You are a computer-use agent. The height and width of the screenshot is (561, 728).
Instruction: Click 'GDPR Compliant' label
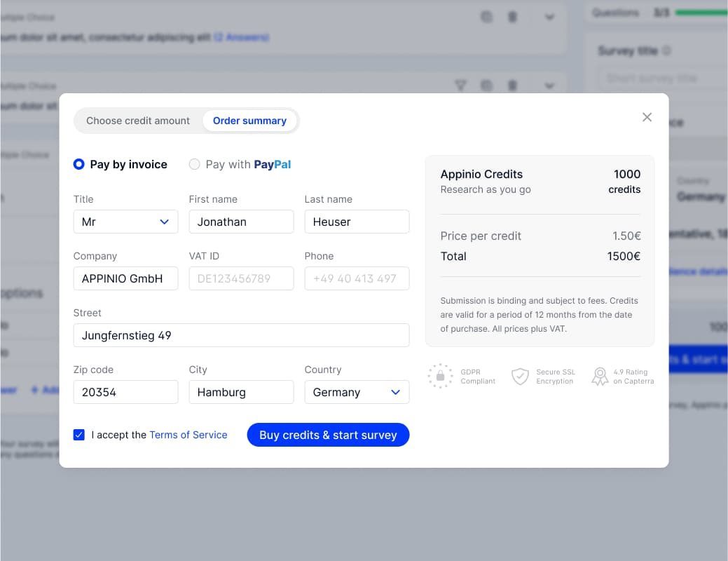pos(478,377)
